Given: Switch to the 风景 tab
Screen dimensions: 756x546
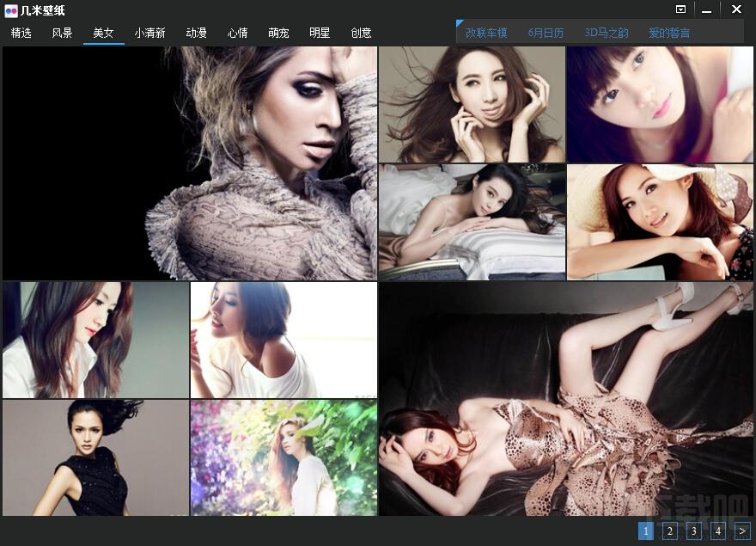Looking at the screenshot, I should pyautogui.click(x=62, y=33).
